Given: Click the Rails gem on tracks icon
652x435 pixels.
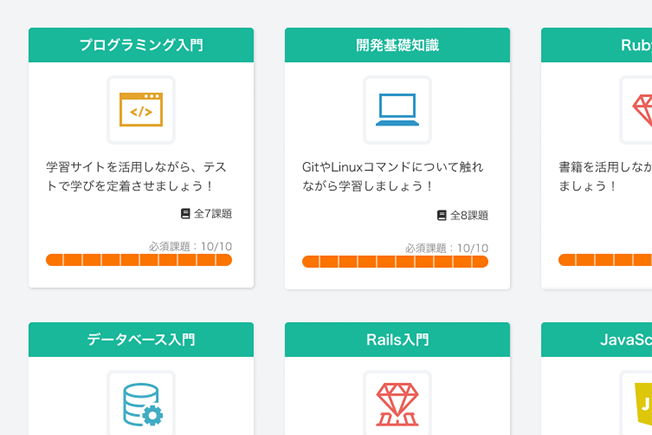Looking at the screenshot, I should click(x=397, y=405).
